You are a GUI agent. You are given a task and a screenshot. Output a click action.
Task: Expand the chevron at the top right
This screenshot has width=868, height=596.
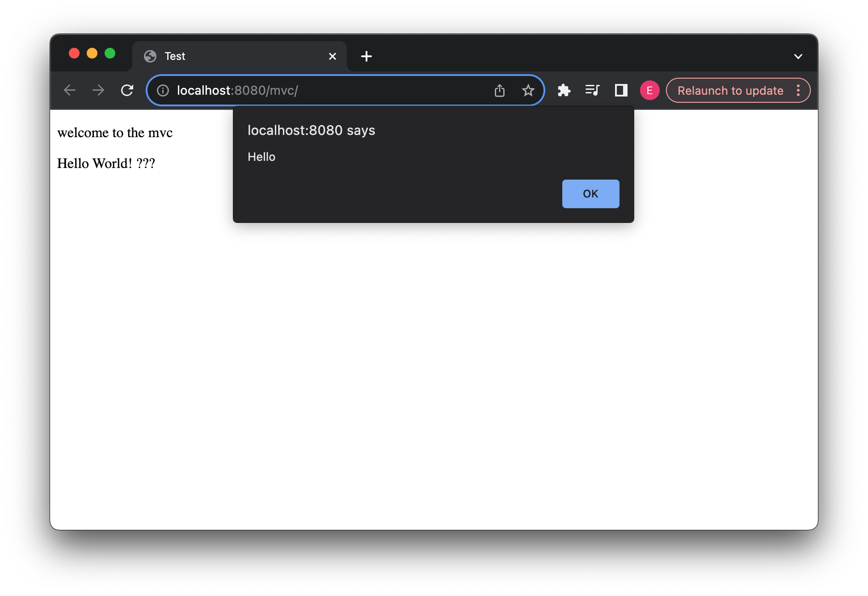tap(797, 55)
